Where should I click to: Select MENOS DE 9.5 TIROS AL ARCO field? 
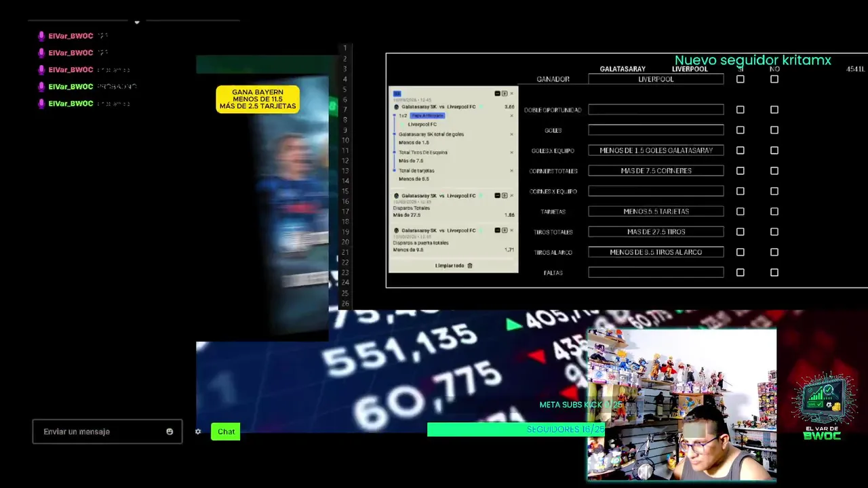(656, 252)
